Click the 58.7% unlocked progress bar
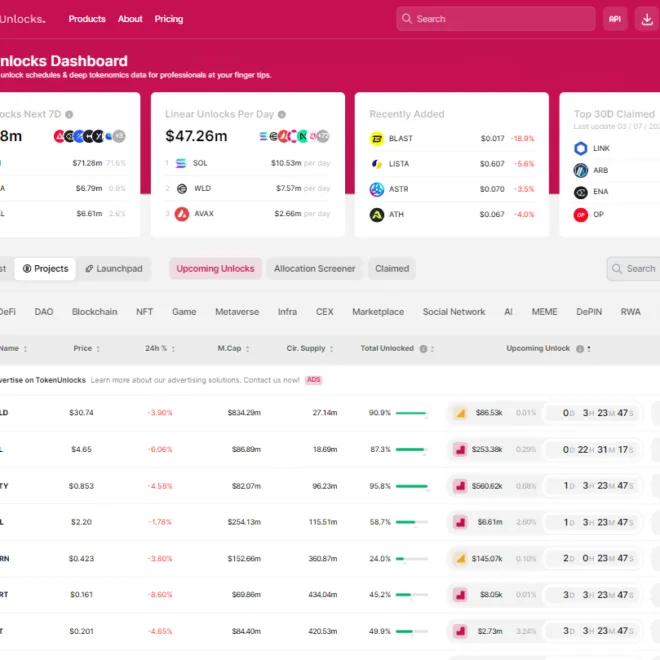The height and width of the screenshot is (660, 660). pyautogui.click(x=412, y=522)
